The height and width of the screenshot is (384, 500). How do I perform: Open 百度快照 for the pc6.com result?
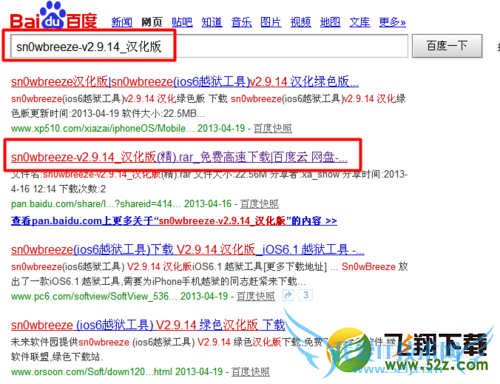(x=256, y=296)
